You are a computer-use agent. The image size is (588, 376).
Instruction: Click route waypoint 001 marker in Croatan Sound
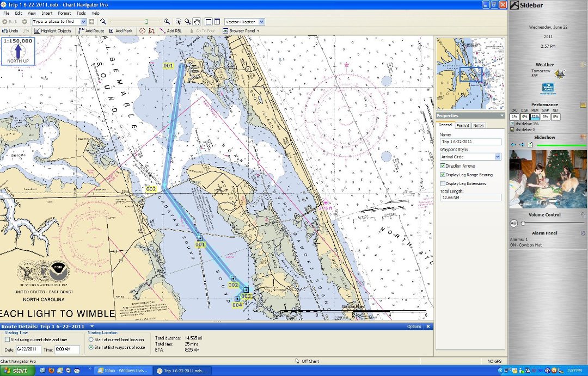200,238
